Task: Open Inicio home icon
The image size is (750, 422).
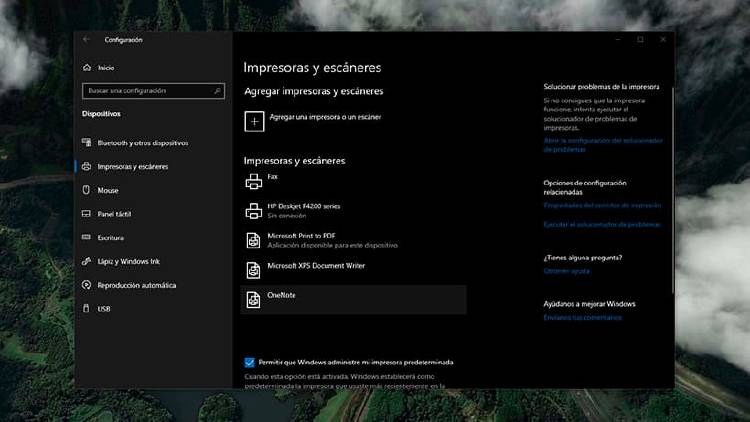Action: 87,67
